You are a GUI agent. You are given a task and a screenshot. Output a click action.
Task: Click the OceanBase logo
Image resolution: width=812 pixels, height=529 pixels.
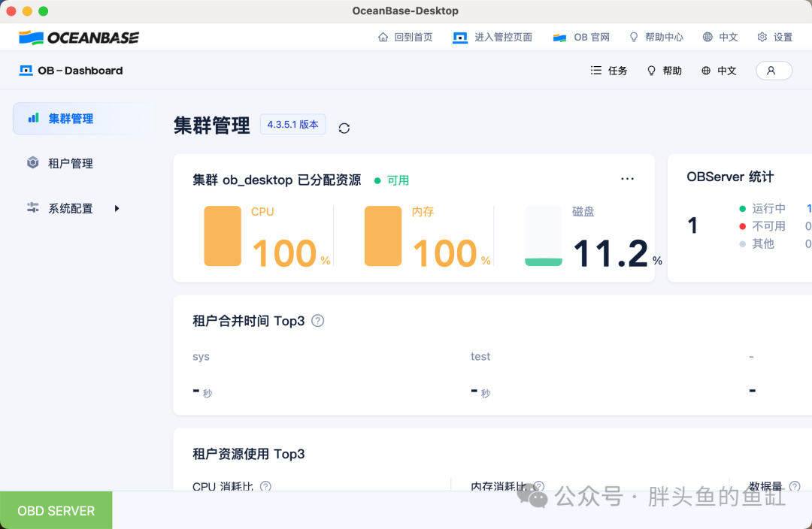[79, 38]
